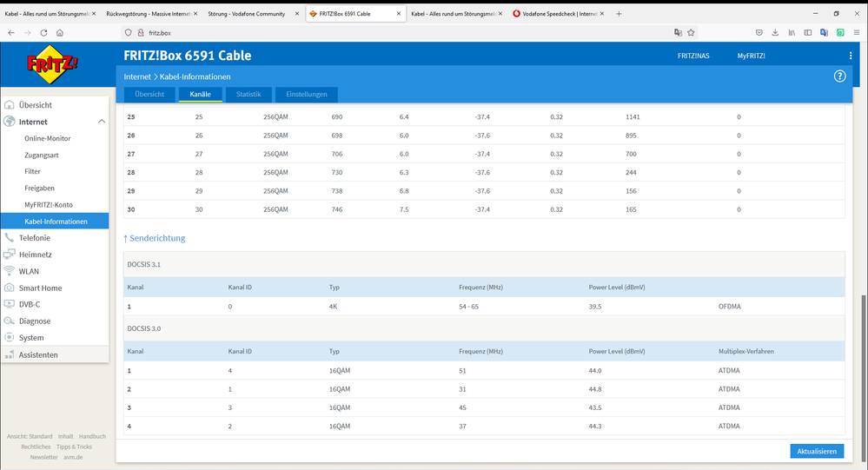Open Filter in the sidebar
868x470 pixels.
click(32, 172)
